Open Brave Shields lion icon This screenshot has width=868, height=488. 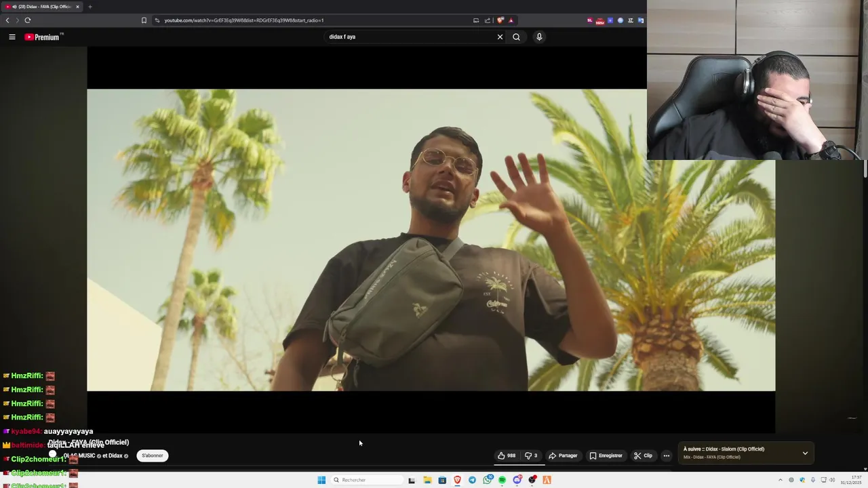tap(500, 20)
